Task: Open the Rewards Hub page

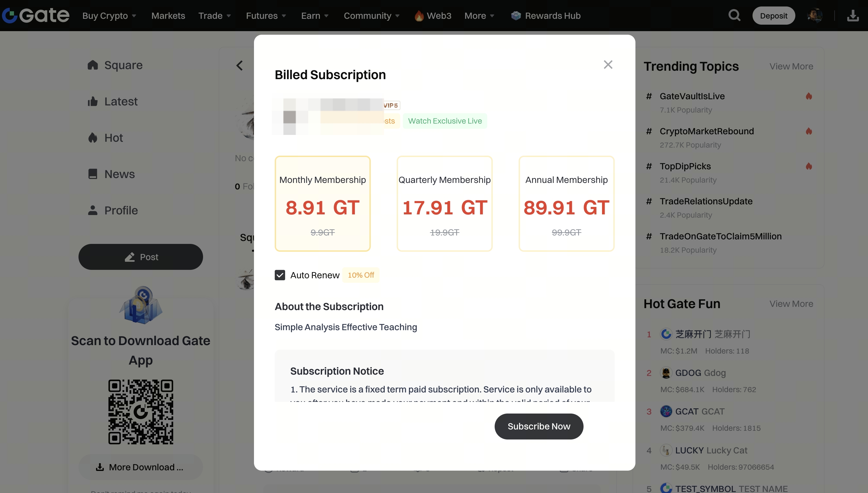Action: [x=546, y=16]
